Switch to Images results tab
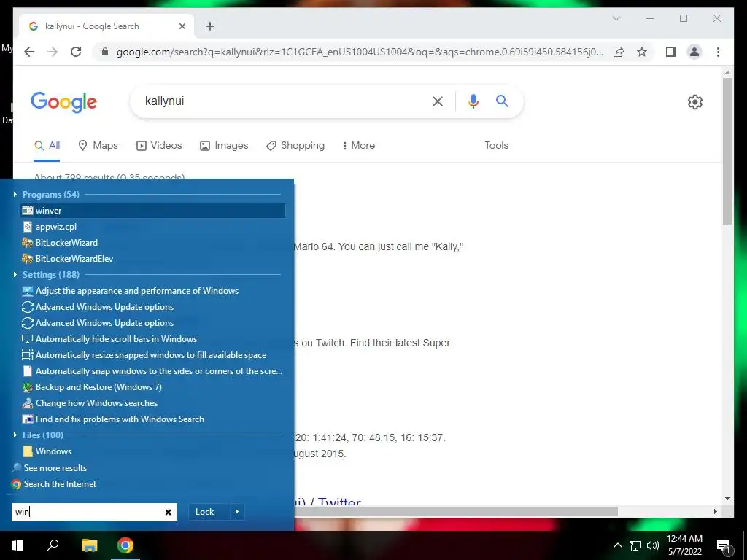 click(224, 145)
